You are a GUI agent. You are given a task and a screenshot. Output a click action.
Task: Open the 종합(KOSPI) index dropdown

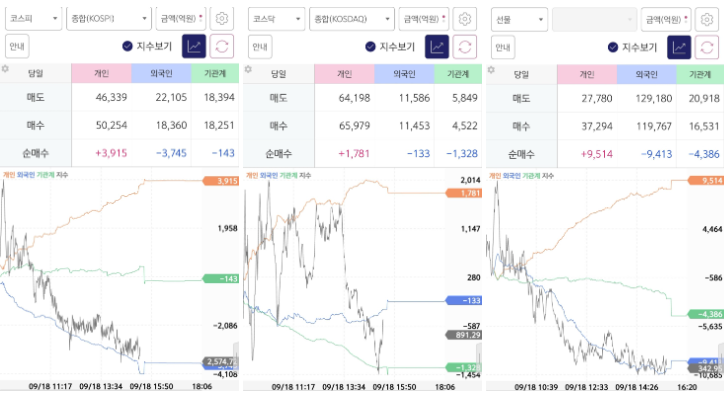pyautogui.click(x=109, y=19)
